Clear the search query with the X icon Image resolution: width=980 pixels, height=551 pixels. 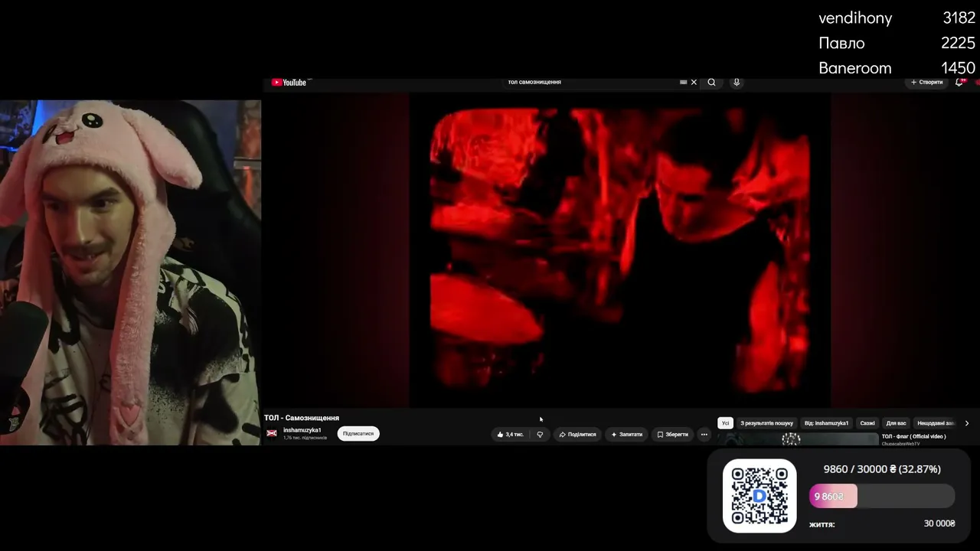click(694, 82)
